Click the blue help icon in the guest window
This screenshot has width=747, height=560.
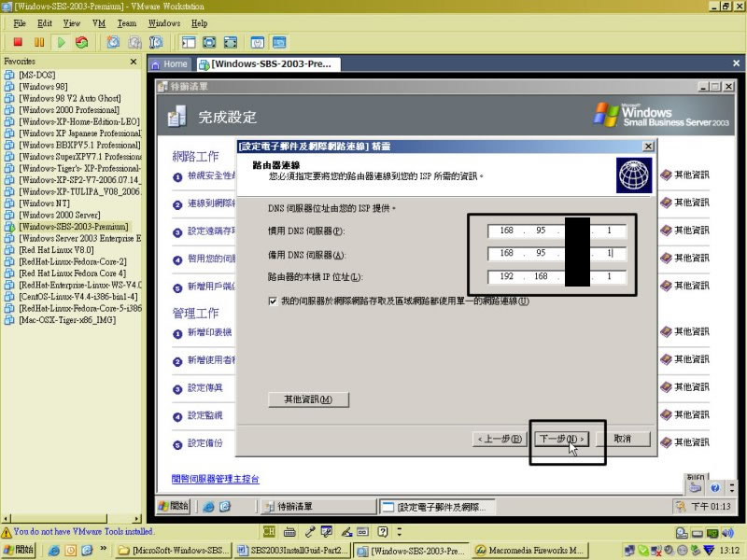click(714, 487)
